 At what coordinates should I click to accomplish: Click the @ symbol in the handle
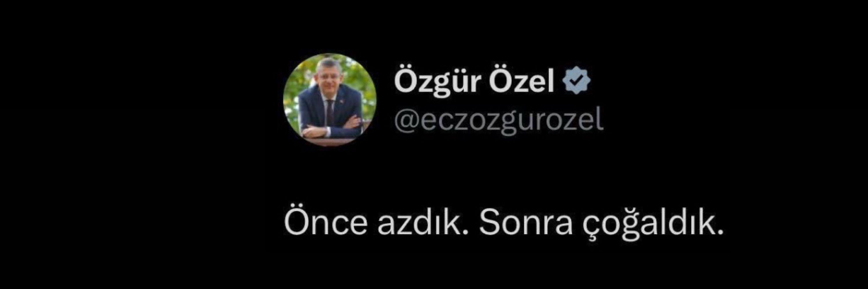coord(405,122)
